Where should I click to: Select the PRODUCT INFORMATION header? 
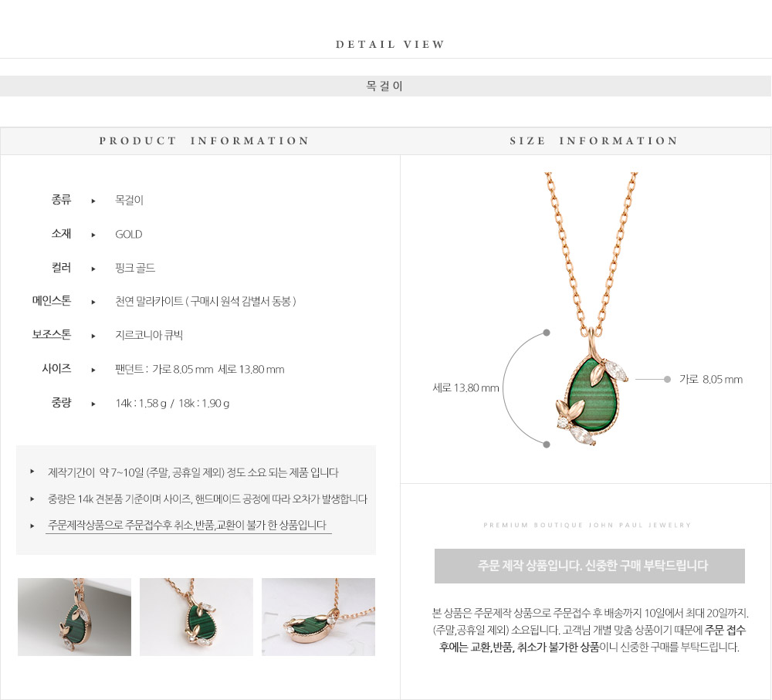pyautogui.click(x=205, y=140)
